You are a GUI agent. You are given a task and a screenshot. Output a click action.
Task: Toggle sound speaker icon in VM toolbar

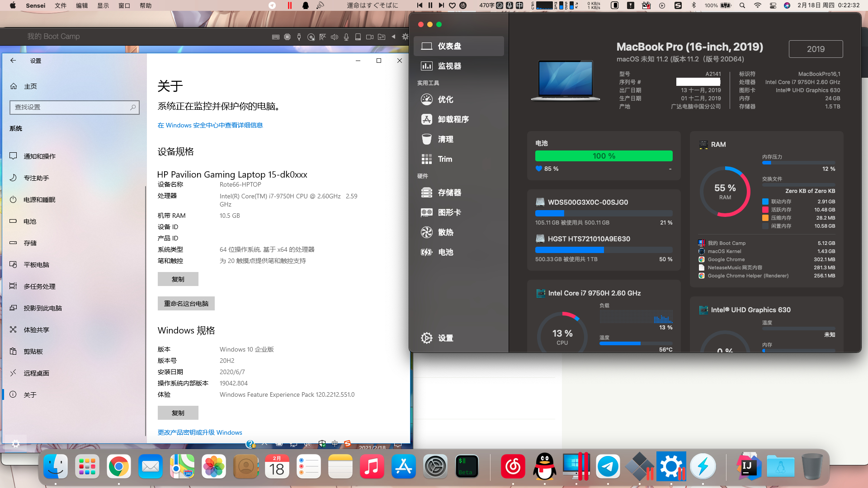(x=335, y=37)
